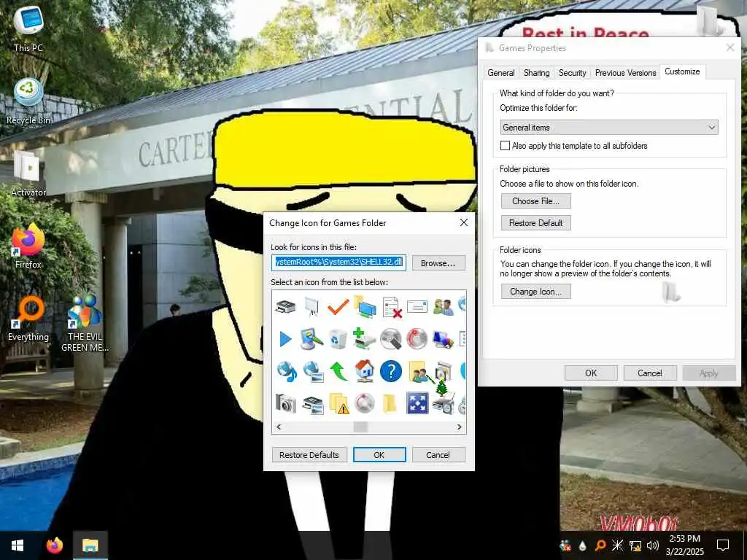This screenshot has width=747, height=560.
Task: Click the icon list scrollbar thumb
Action: click(360, 427)
